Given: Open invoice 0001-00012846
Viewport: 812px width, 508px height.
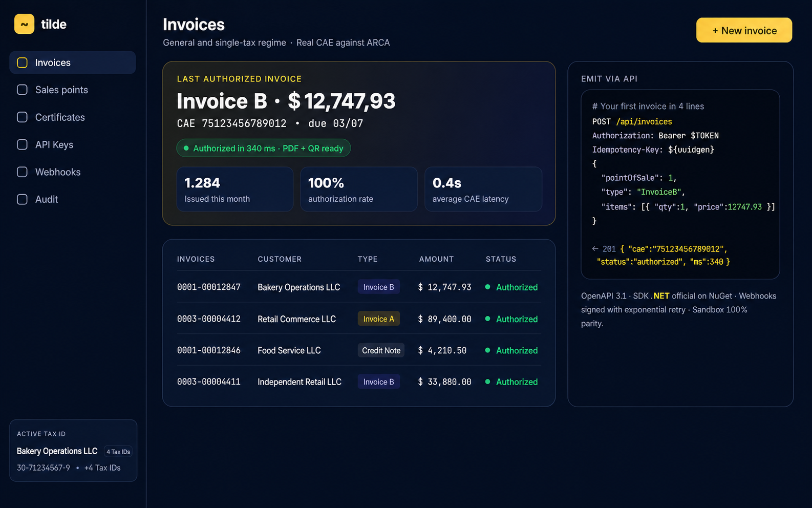Looking at the screenshot, I should [209, 350].
